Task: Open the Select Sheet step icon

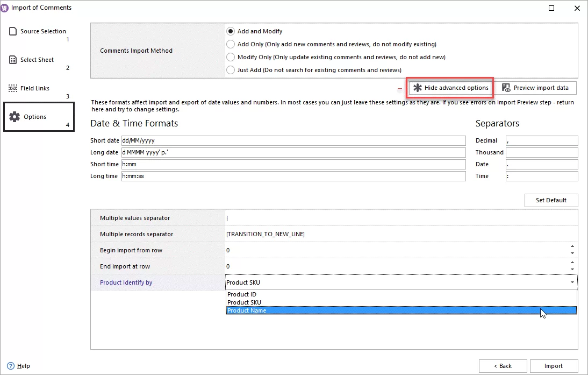Action: [13, 59]
